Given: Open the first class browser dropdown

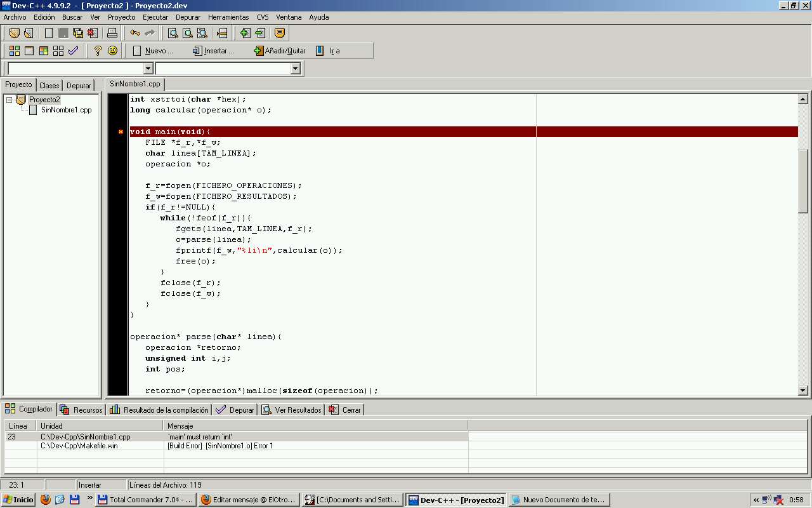Looking at the screenshot, I should (x=148, y=69).
